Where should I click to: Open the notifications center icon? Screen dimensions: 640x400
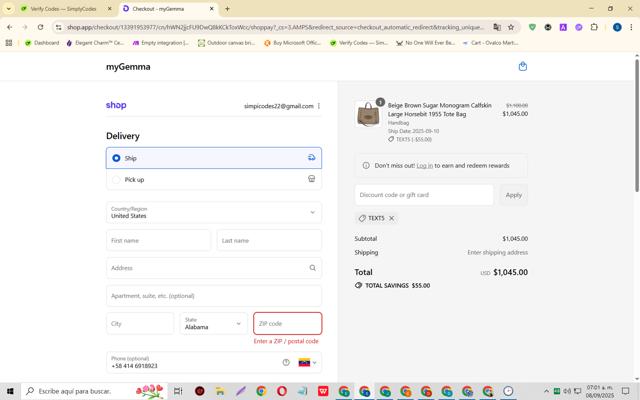pyautogui.click(x=625, y=391)
